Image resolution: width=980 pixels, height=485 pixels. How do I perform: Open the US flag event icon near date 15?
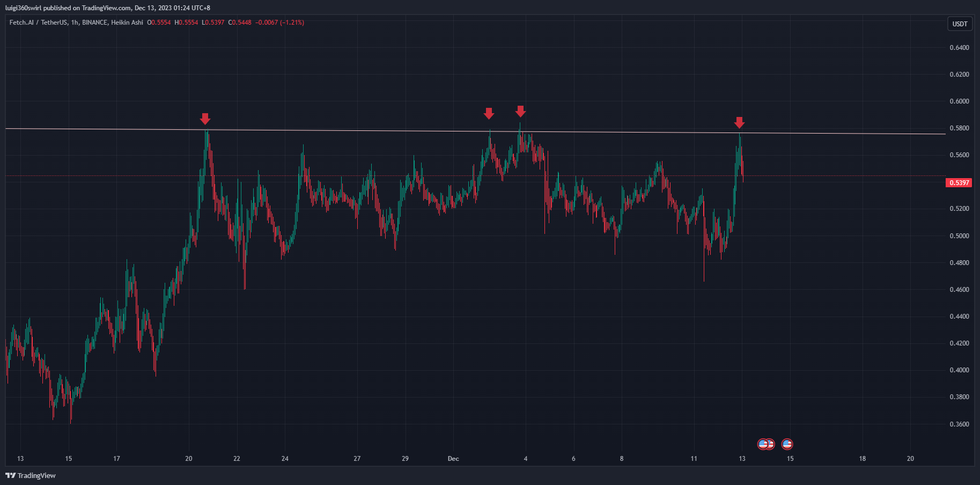787,444
